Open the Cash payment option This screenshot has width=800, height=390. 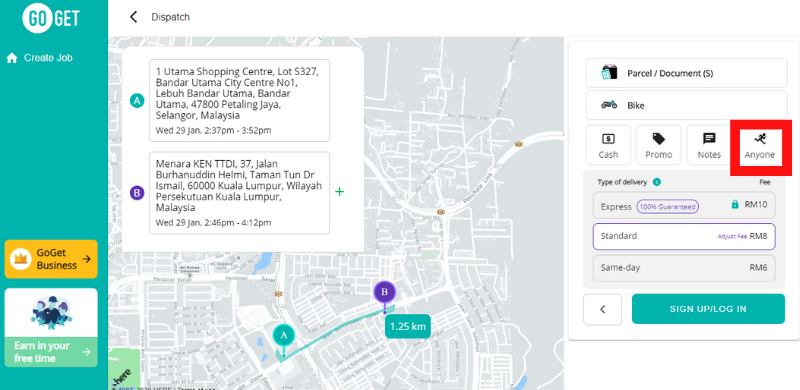point(608,145)
